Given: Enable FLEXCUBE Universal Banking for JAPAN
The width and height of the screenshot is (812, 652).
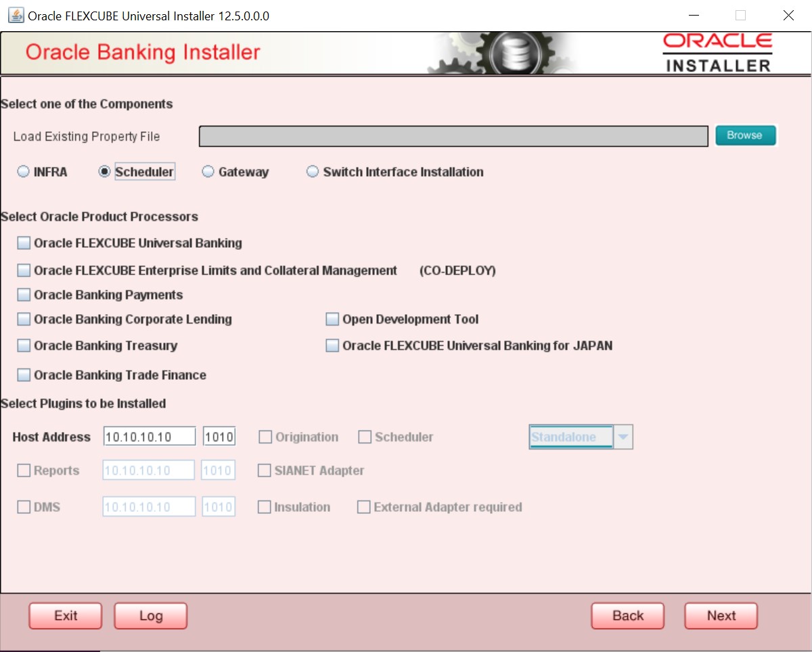Looking at the screenshot, I should [332, 345].
